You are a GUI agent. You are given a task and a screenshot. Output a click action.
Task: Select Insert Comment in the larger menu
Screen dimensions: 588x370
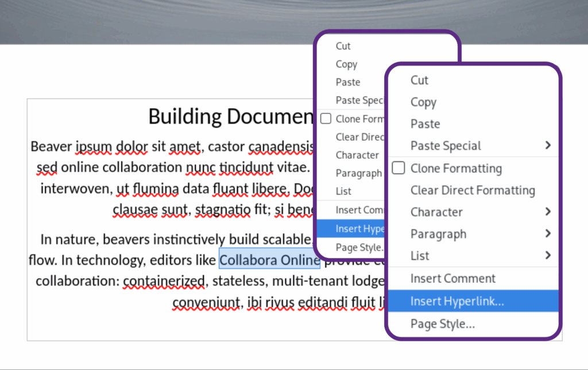pos(452,279)
